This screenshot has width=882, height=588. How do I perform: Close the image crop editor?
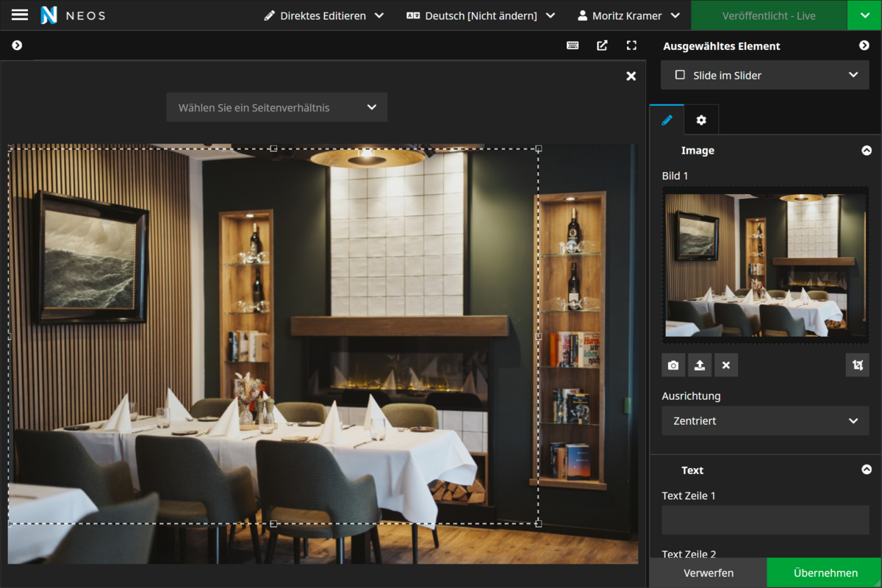631,76
